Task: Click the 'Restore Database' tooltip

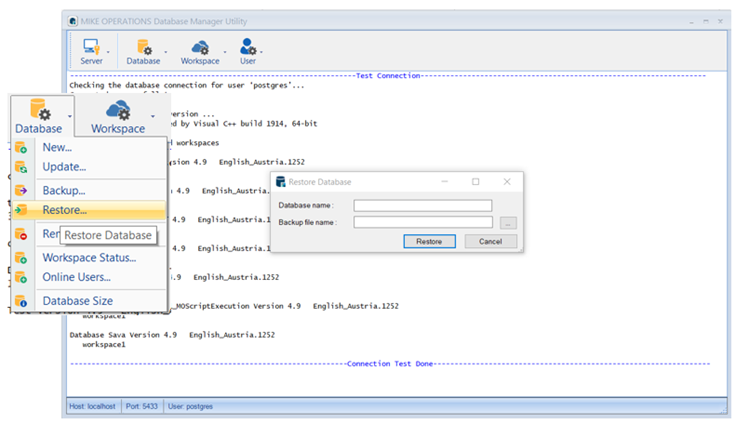Action: click(108, 235)
